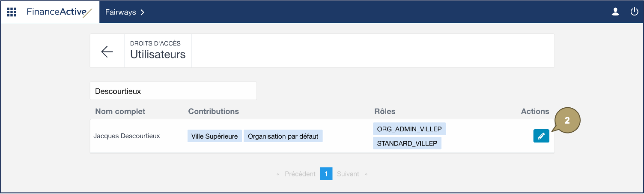Open the user profile icon
644x194 pixels.
point(615,12)
